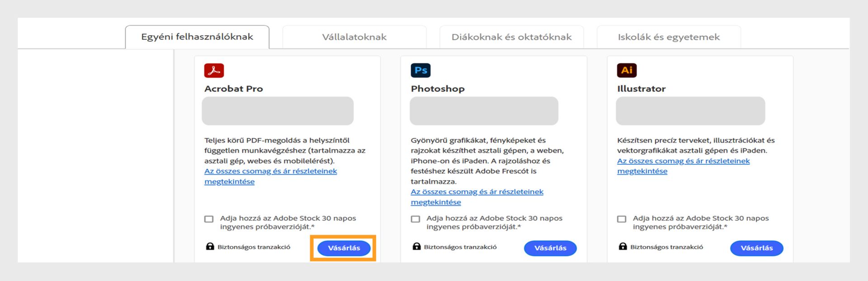Select the Egyéni felhasználóknak tab
This screenshot has height=281, width=868.
click(x=197, y=37)
